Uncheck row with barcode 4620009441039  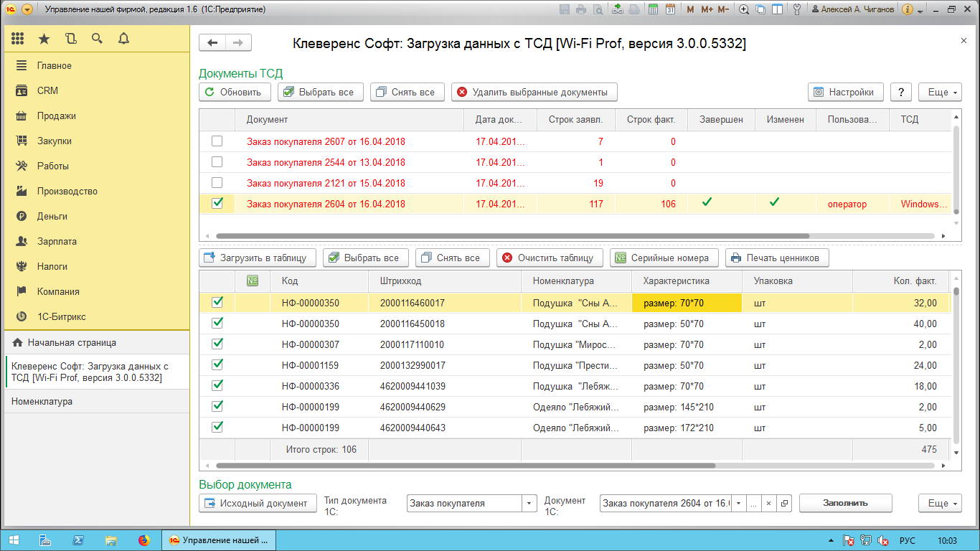[217, 386]
